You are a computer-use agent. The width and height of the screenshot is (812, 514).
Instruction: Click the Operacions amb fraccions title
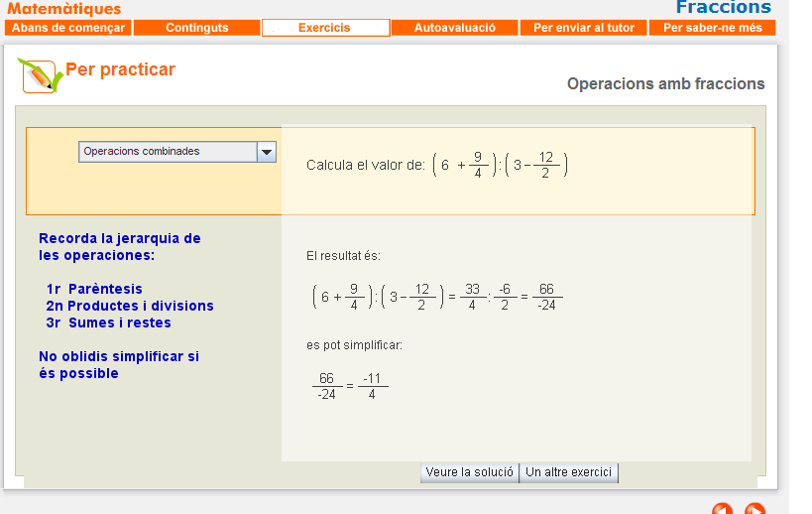tap(665, 84)
